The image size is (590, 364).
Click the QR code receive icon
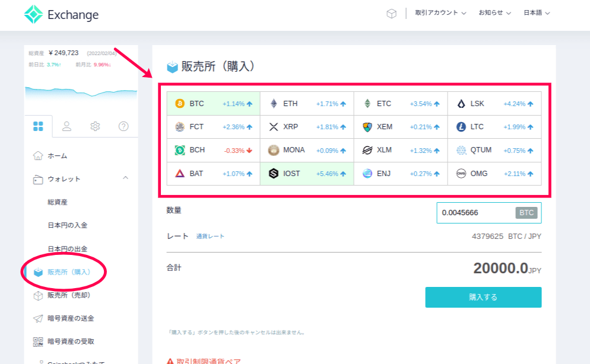(x=38, y=342)
